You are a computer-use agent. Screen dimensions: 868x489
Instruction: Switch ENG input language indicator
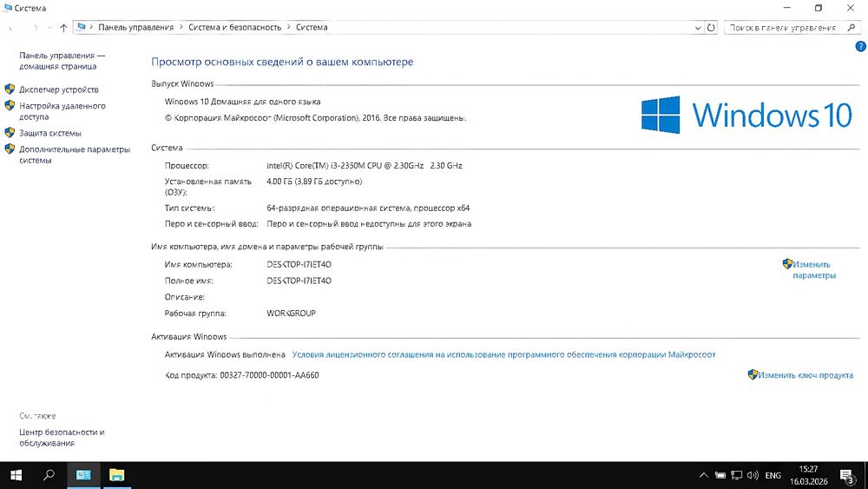[x=773, y=475]
